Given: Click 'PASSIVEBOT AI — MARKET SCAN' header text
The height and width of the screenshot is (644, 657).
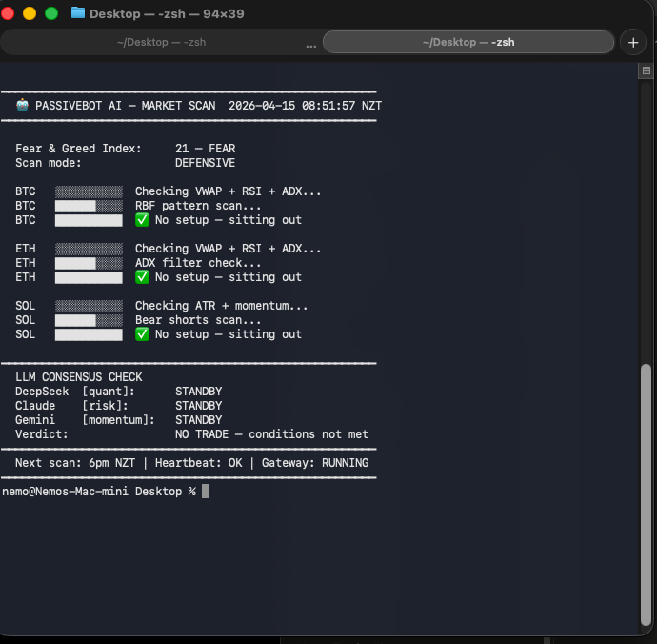Looking at the screenshot, I should (x=126, y=106).
